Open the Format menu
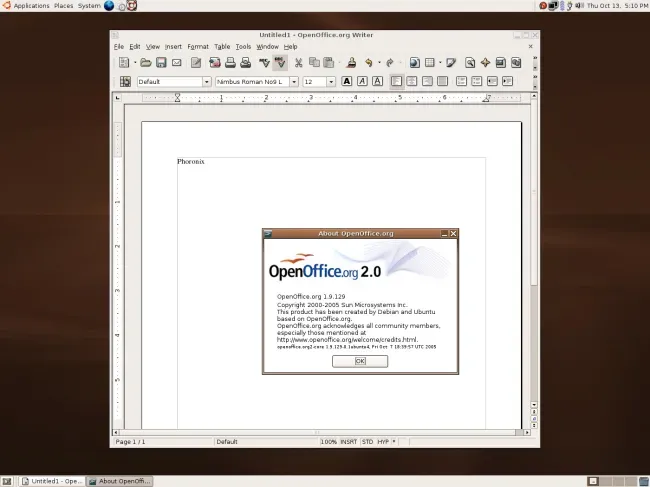650x487 pixels. [x=198, y=47]
